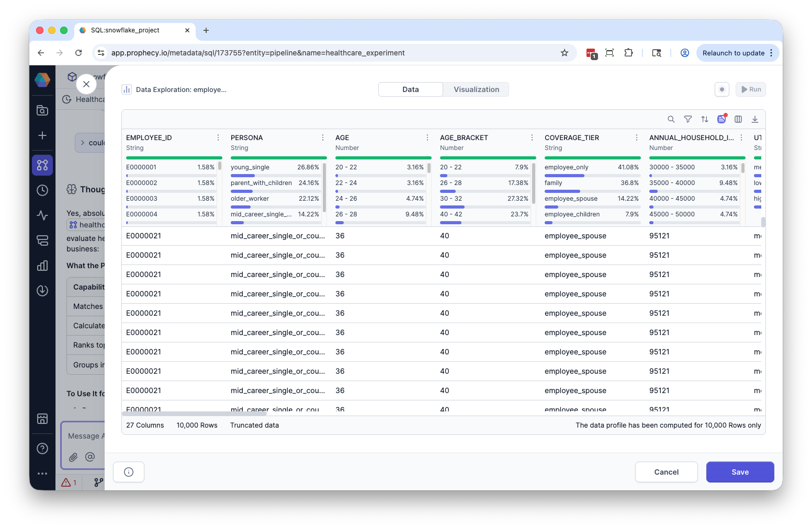Switch to the Data tab

(411, 89)
